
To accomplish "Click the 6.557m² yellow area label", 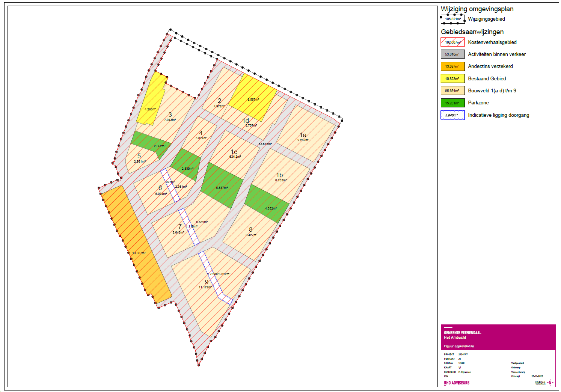I will click(253, 100).
